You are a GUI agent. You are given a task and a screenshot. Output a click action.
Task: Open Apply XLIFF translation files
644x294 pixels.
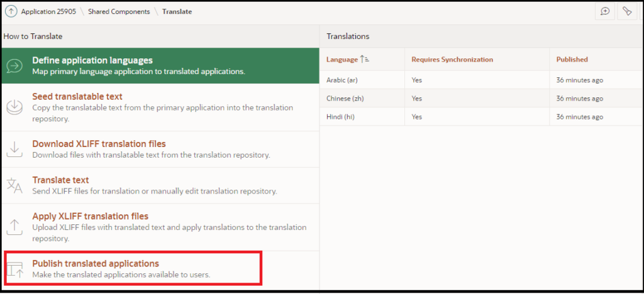90,217
